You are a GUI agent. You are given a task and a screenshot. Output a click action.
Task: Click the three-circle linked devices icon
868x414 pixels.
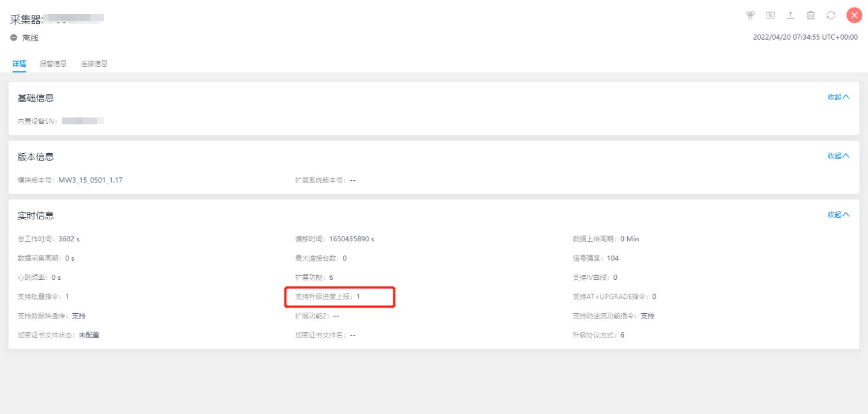click(x=750, y=16)
